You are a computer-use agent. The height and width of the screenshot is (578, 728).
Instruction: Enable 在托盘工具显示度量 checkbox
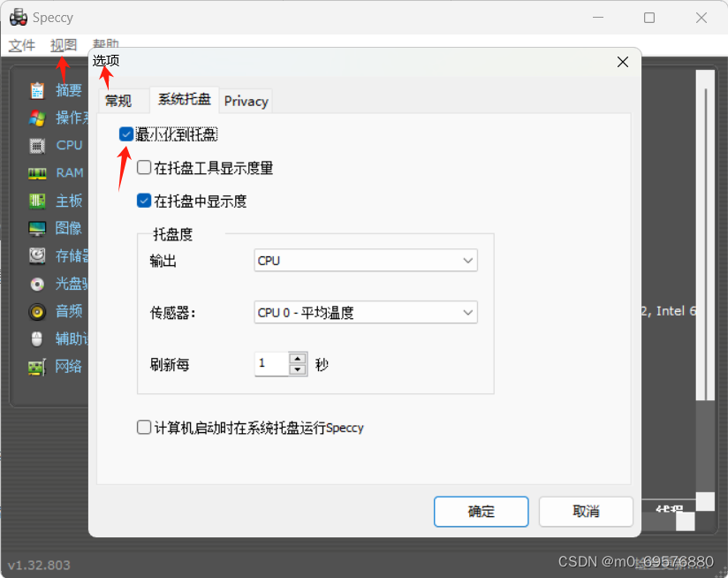pos(144,168)
